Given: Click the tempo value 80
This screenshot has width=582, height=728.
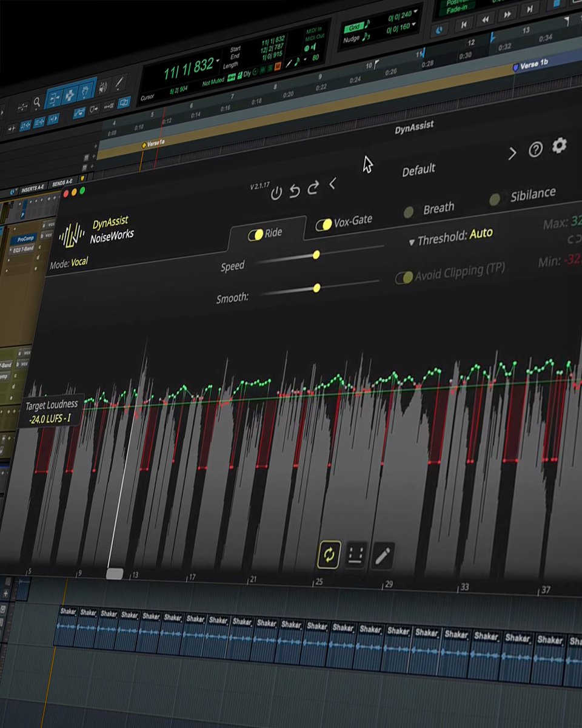Looking at the screenshot, I should click(315, 58).
